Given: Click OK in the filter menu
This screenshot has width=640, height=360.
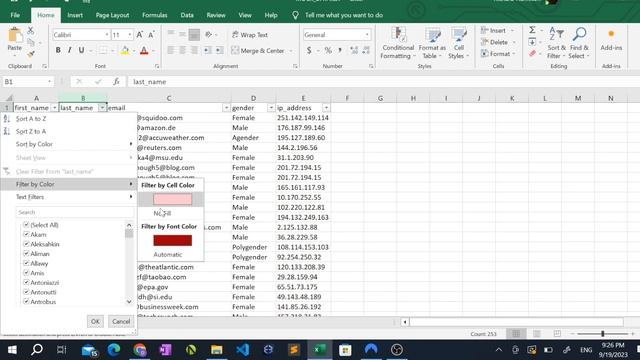Looking at the screenshot, I should coord(95,321).
